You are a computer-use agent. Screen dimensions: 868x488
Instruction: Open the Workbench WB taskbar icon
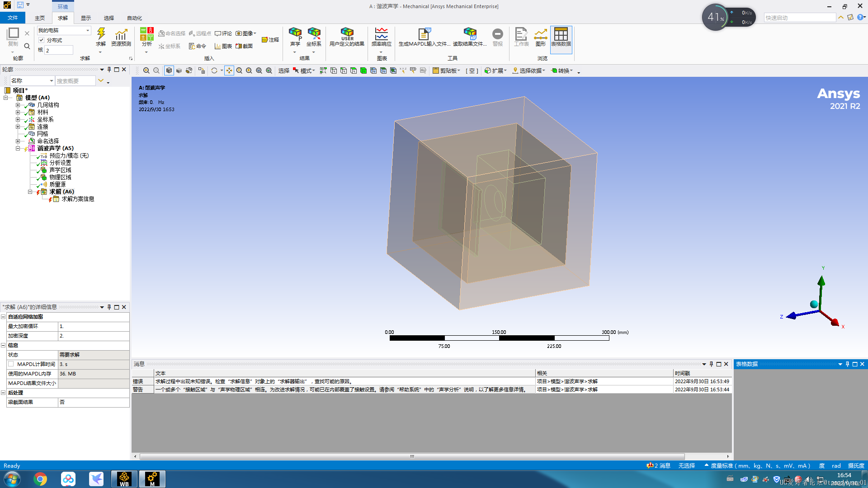(x=124, y=479)
